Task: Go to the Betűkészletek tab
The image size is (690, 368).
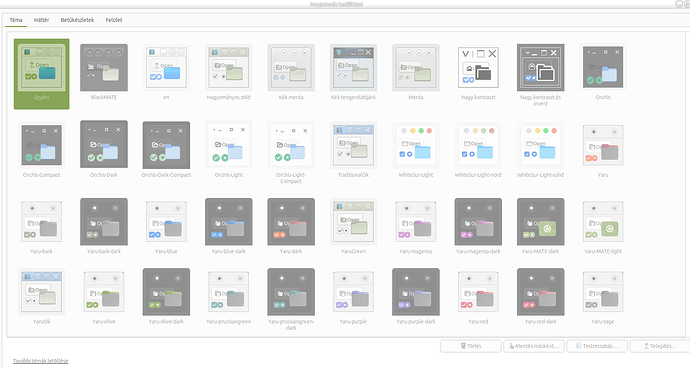Action: click(x=77, y=20)
